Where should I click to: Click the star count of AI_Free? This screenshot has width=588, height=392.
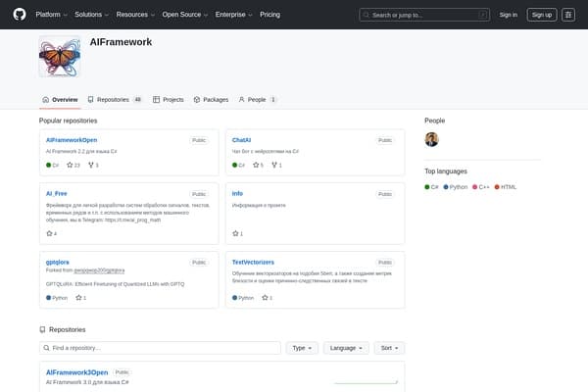point(51,233)
